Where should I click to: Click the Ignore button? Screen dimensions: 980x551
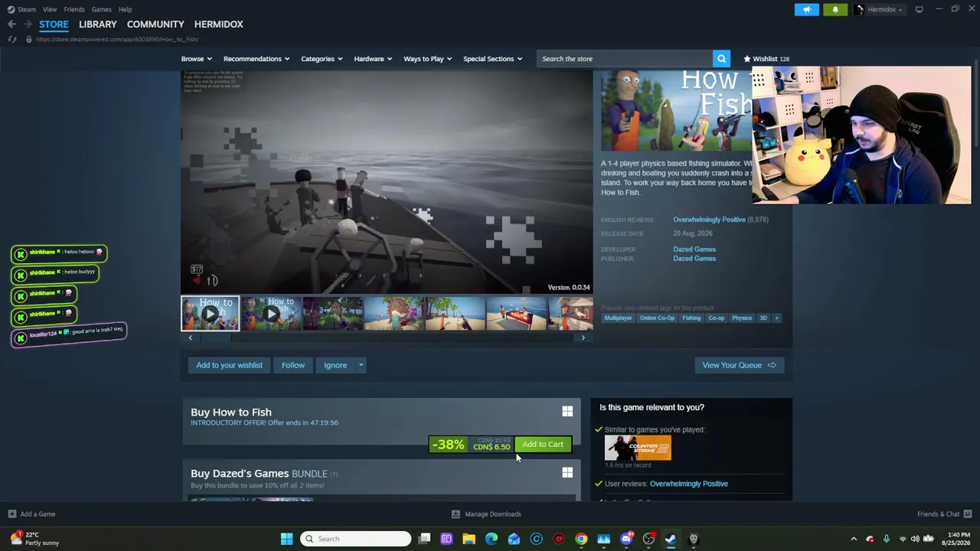[335, 365]
